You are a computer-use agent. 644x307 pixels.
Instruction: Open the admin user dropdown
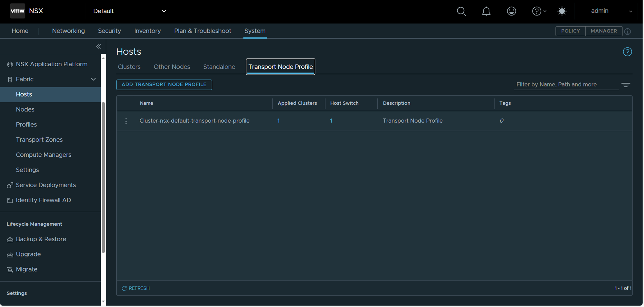pos(611,11)
